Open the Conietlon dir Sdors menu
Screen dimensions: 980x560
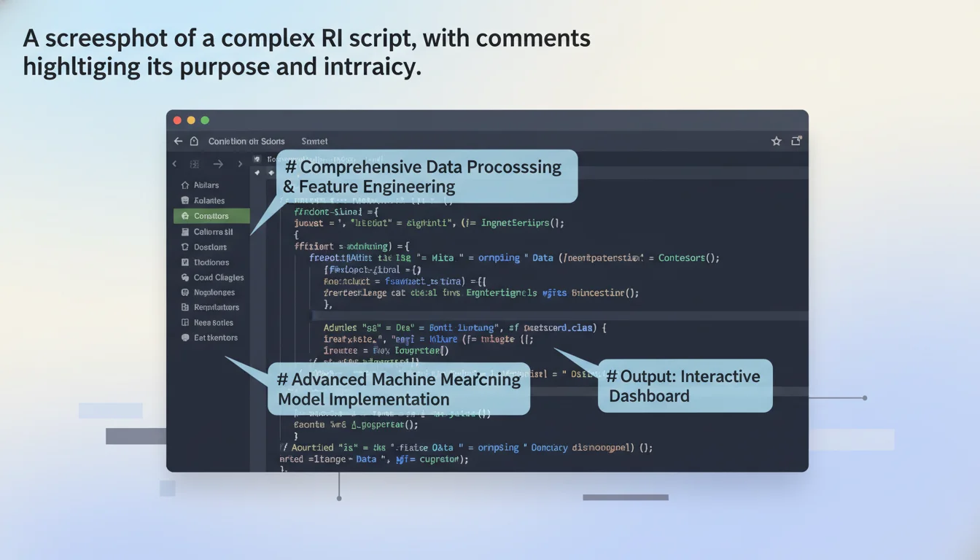click(246, 141)
